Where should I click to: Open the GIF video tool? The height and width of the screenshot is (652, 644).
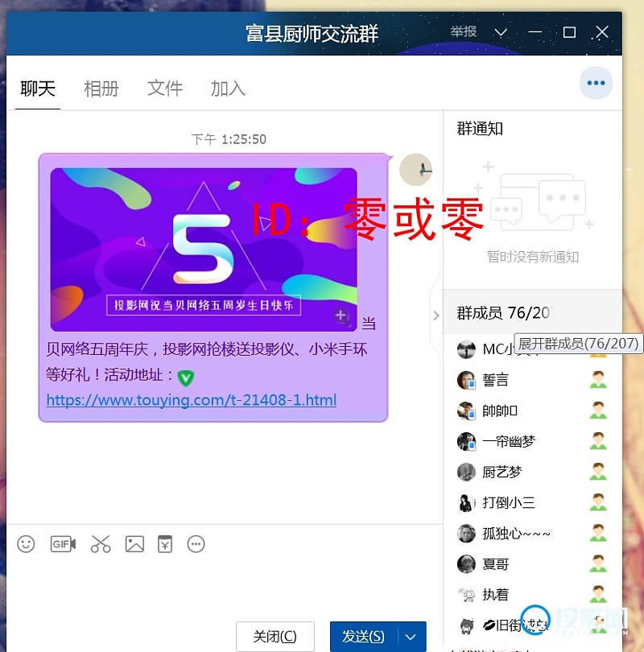(63, 544)
